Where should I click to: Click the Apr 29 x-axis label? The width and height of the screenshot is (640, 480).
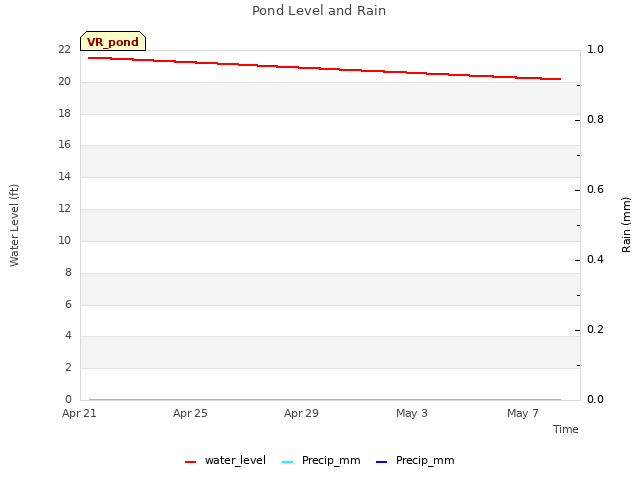[x=301, y=413]
